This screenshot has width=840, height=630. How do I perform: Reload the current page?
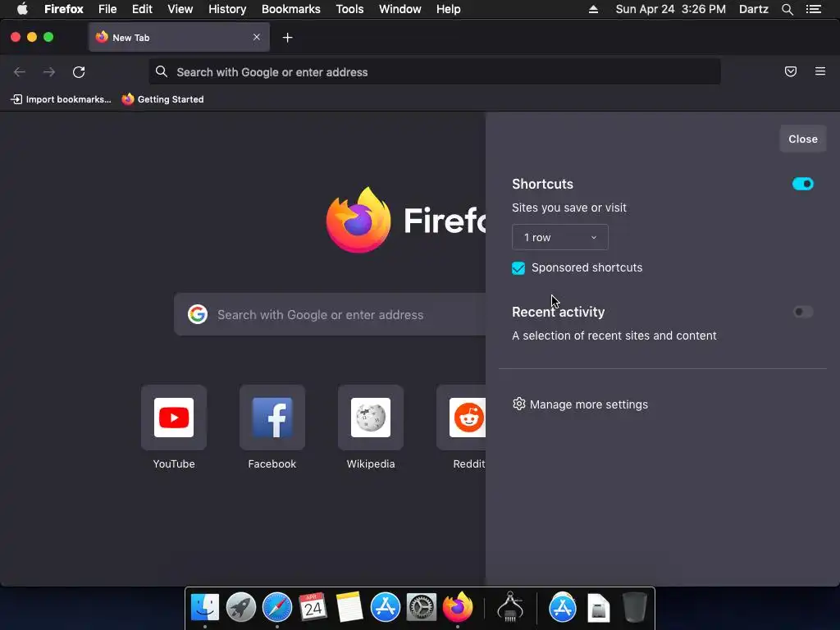tap(79, 72)
